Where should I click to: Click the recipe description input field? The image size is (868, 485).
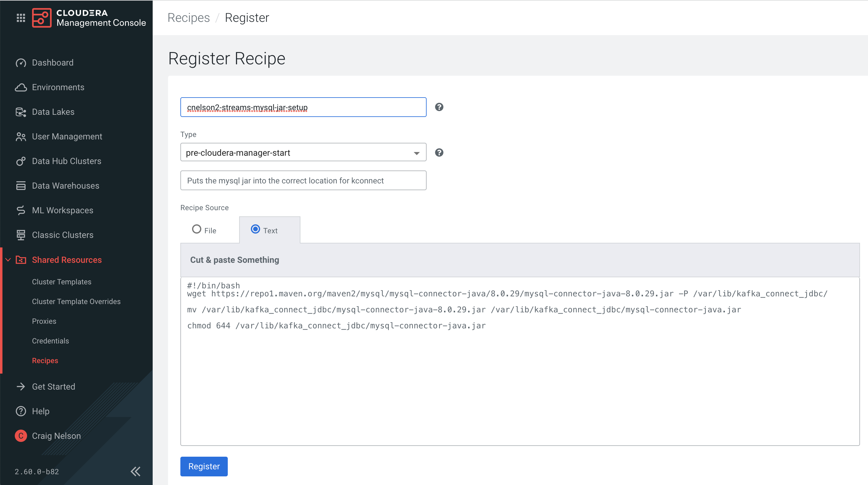coord(303,181)
